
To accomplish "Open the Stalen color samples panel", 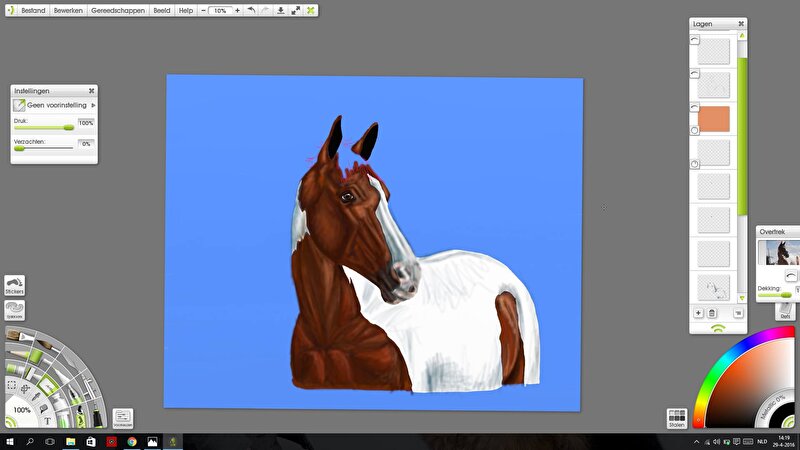I will (x=676, y=417).
